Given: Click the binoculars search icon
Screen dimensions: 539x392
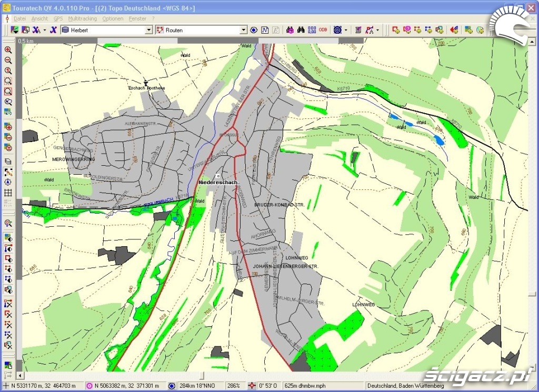Looking at the screenshot, I should (x=301, y=30).
